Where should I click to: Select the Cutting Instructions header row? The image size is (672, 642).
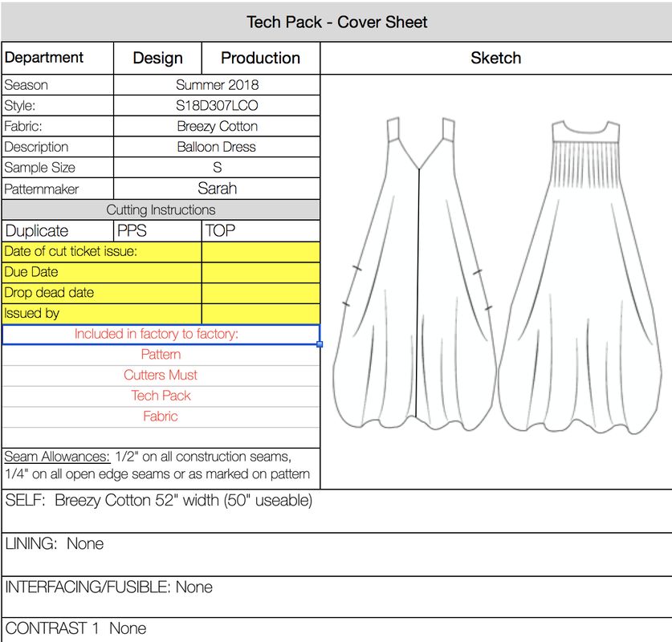point(161,210)
